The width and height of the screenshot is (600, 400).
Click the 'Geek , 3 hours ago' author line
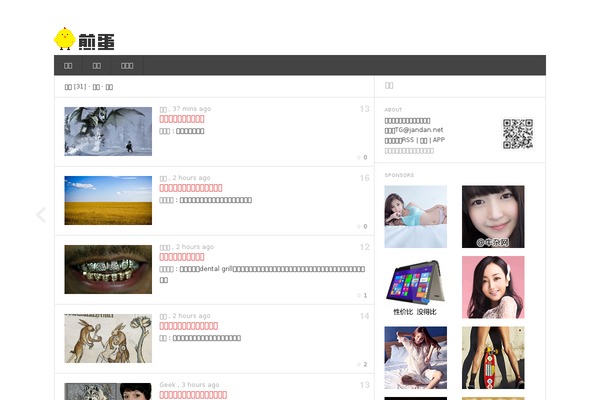(x=189, y=385)
